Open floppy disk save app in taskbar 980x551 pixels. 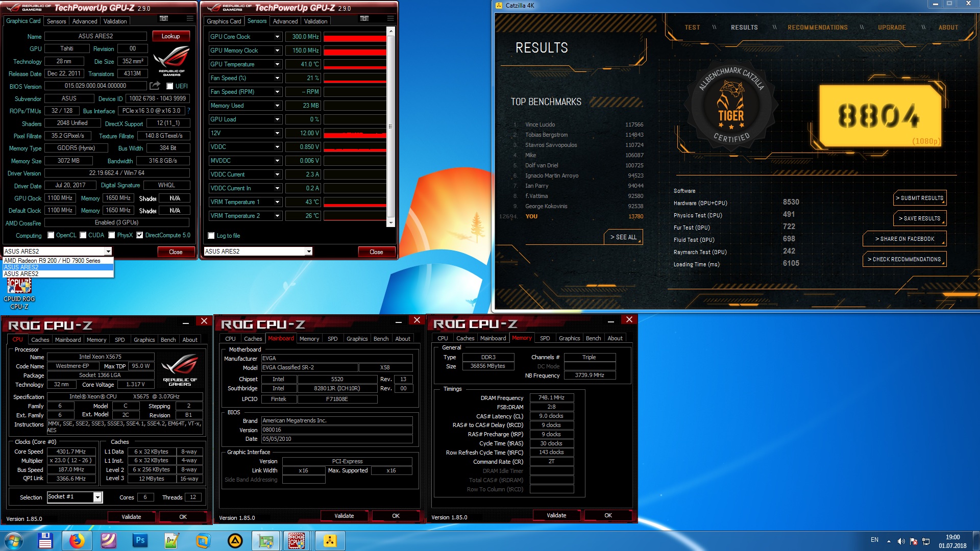(45, 541)
